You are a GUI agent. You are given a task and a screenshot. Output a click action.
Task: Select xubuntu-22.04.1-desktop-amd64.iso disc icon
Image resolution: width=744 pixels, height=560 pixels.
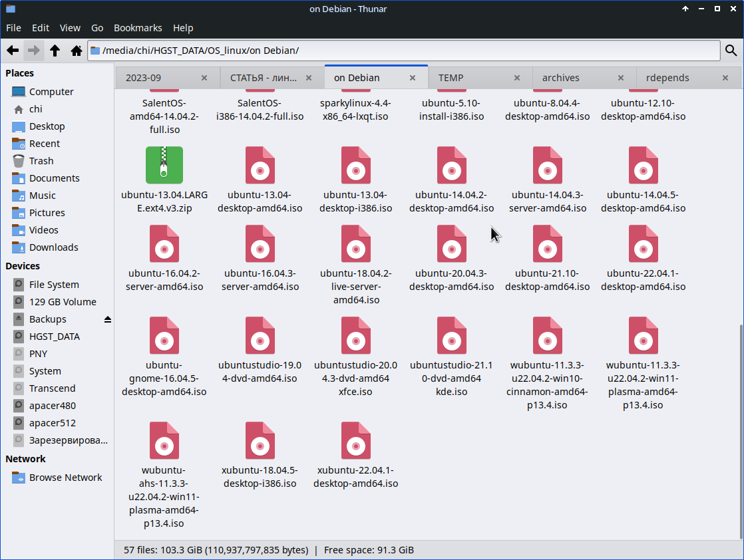coord(356,440)
